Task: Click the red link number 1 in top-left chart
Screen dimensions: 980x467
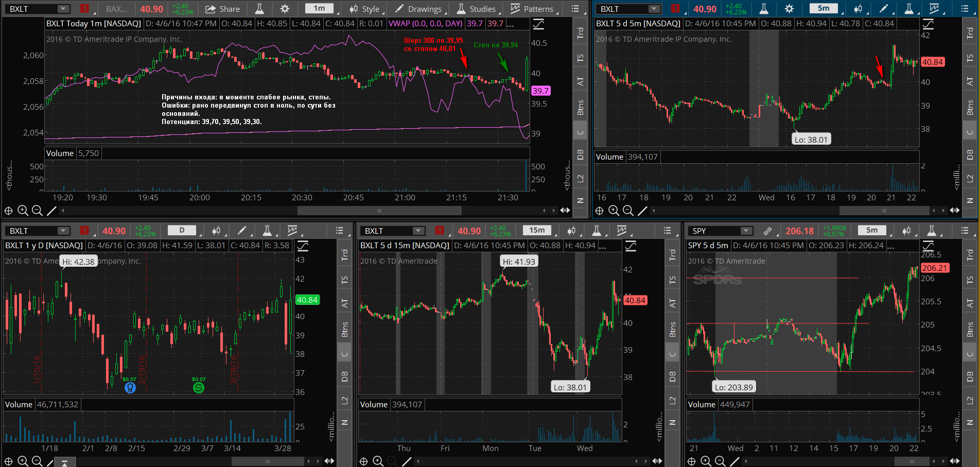Action: pyautogui.click(x=84, y=9)
